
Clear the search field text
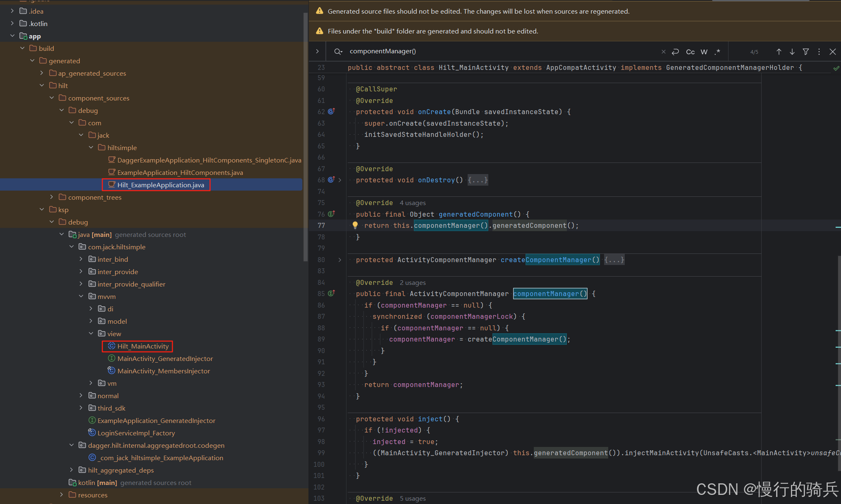tap(663, 52)
